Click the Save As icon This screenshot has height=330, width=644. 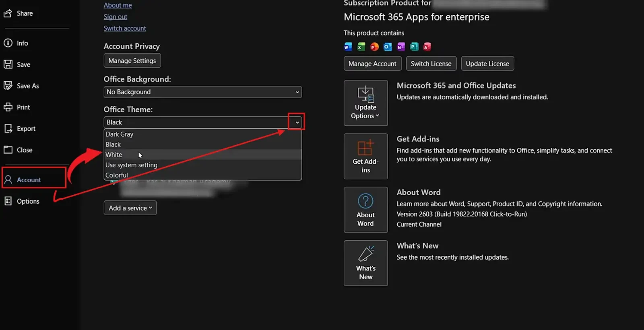tap(8, 86)
